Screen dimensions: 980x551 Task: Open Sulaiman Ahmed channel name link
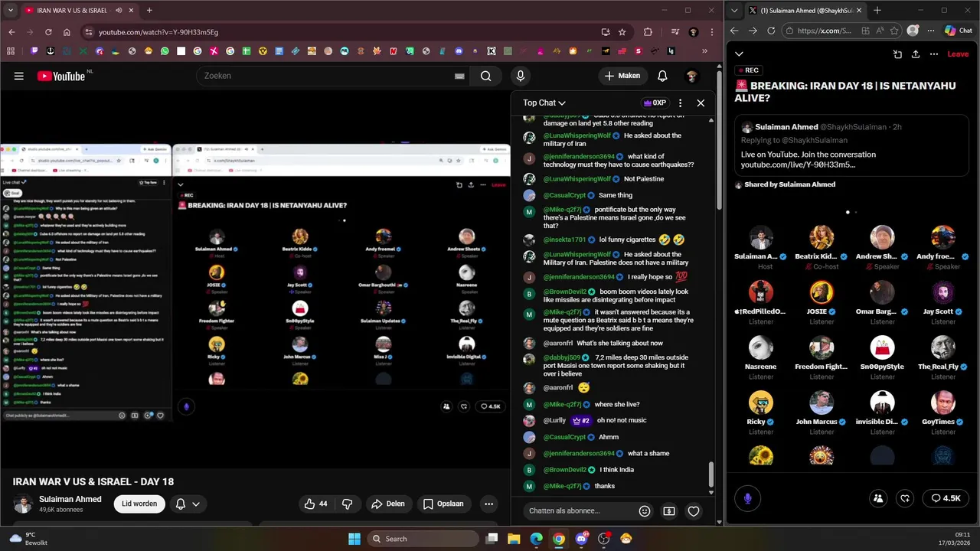[70, 499]
